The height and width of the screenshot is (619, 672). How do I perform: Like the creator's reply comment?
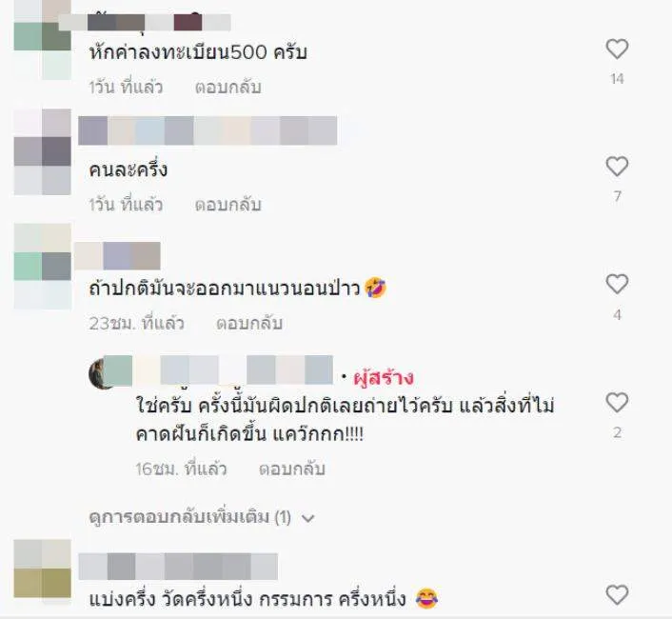[x=617, y=403]
